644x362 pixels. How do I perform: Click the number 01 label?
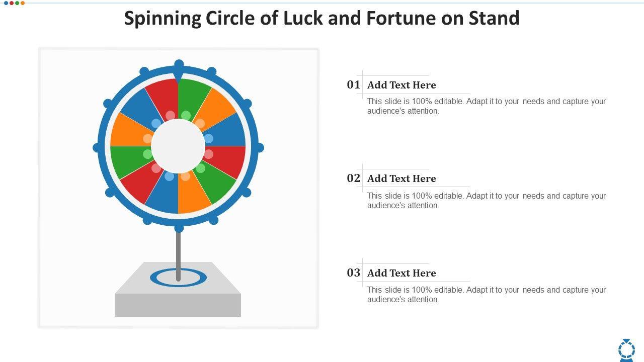(x=353, y=85)
